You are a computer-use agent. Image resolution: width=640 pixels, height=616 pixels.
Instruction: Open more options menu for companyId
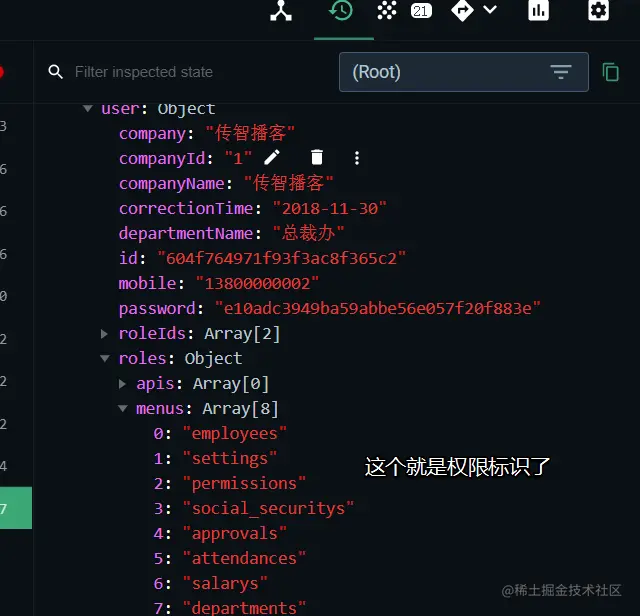pos(357,158)
